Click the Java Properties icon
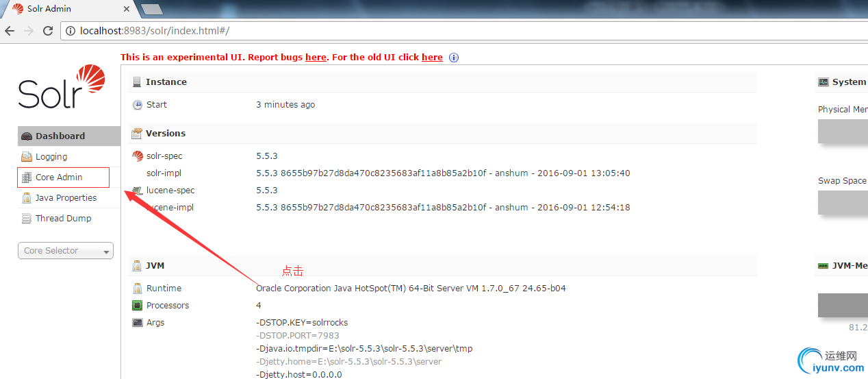Image resolution: width=868 pixels, height=379 pixels. pyautogui.click(x=27, y=198)
